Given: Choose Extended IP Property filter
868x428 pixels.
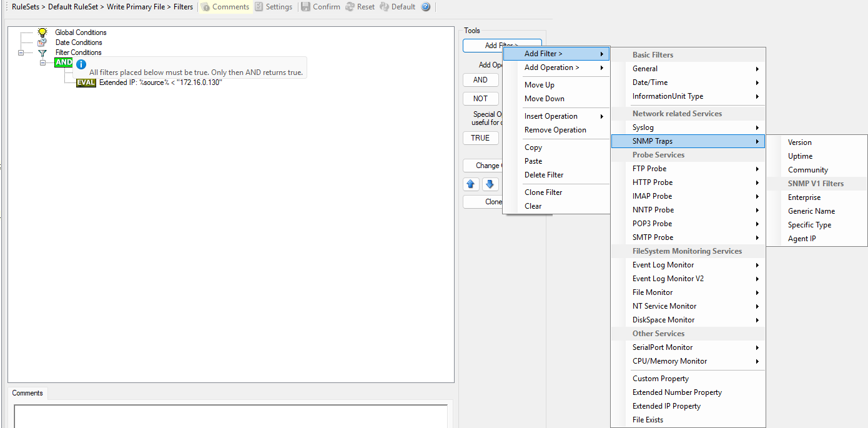Looking at the screenshot, I should coord(688,406).
